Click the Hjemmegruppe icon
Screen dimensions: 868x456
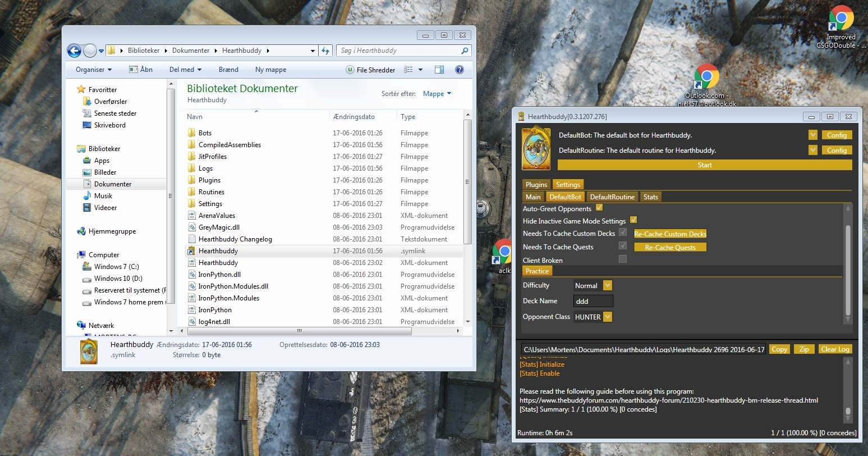pos(81,231)
